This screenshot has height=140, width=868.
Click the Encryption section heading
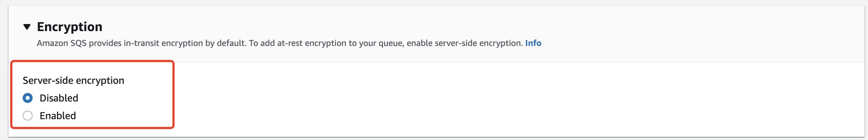(69, 27)
